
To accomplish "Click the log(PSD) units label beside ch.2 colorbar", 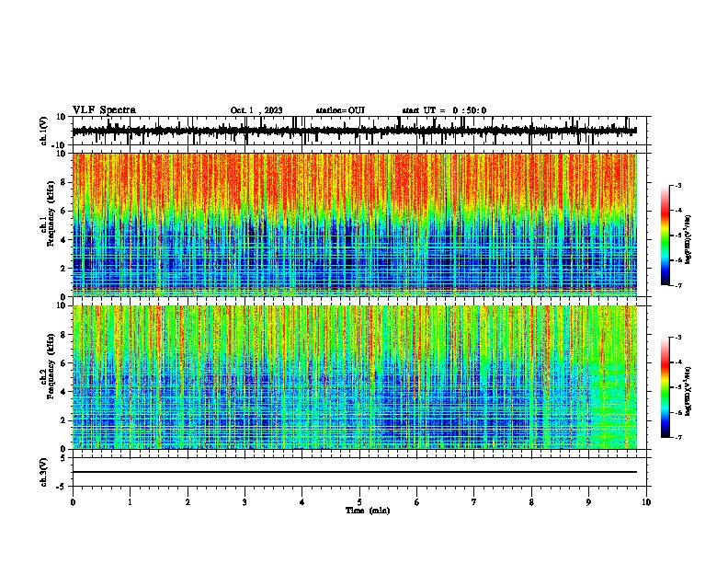I will (688, 391).
